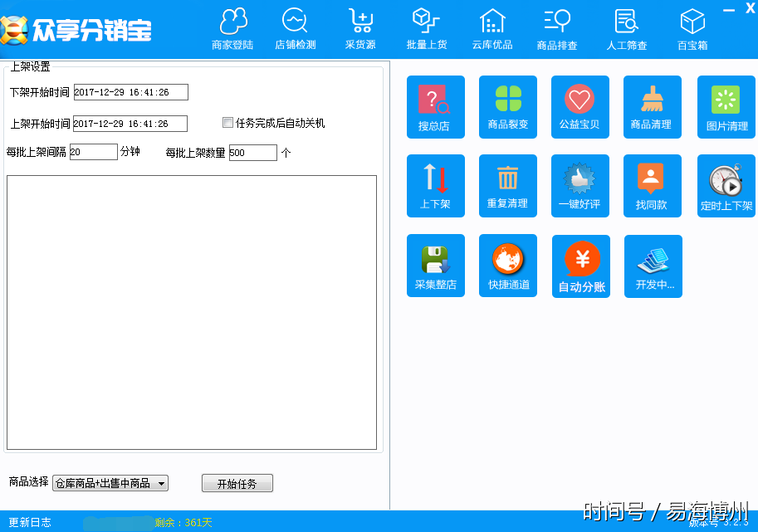
Task: Open 公益宝贝 tool
Action: (580, 106)
